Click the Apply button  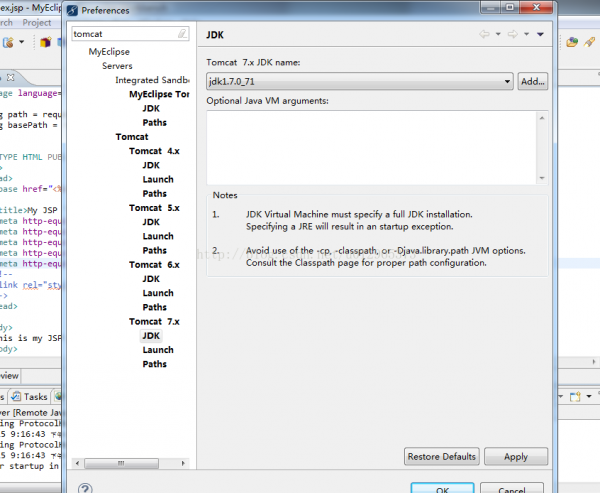(x=516, y=456)
